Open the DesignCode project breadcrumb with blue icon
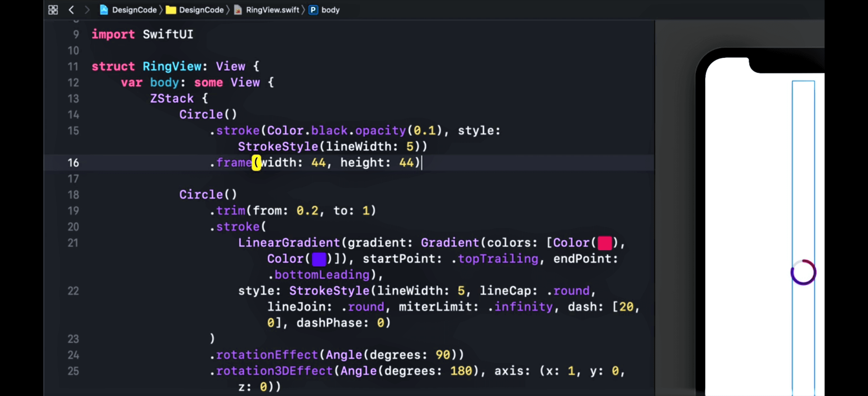868x396 pixels. coord(128,10)
